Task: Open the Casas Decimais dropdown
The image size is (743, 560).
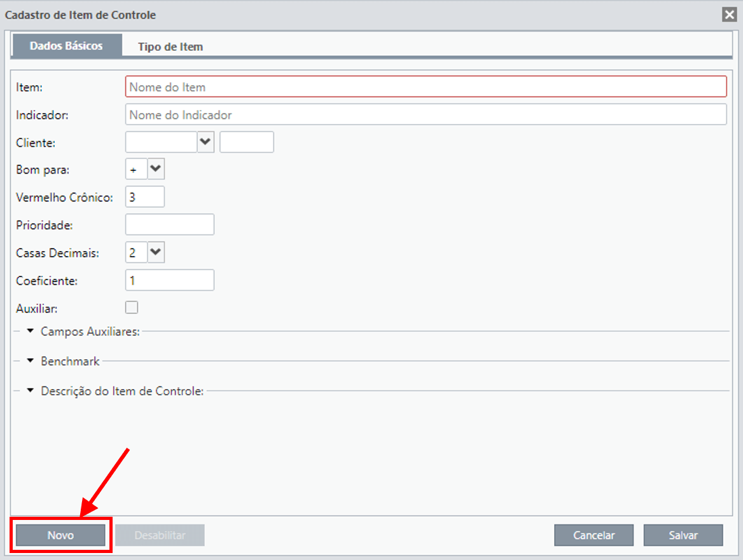Action: pos(156,252)
